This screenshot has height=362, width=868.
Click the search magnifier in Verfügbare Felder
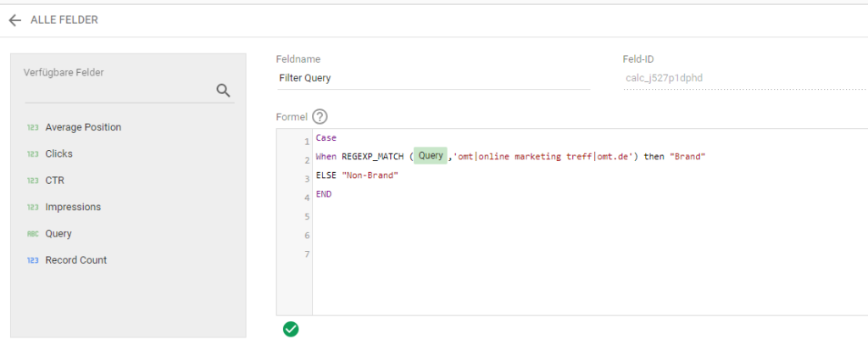click(223, 91)
